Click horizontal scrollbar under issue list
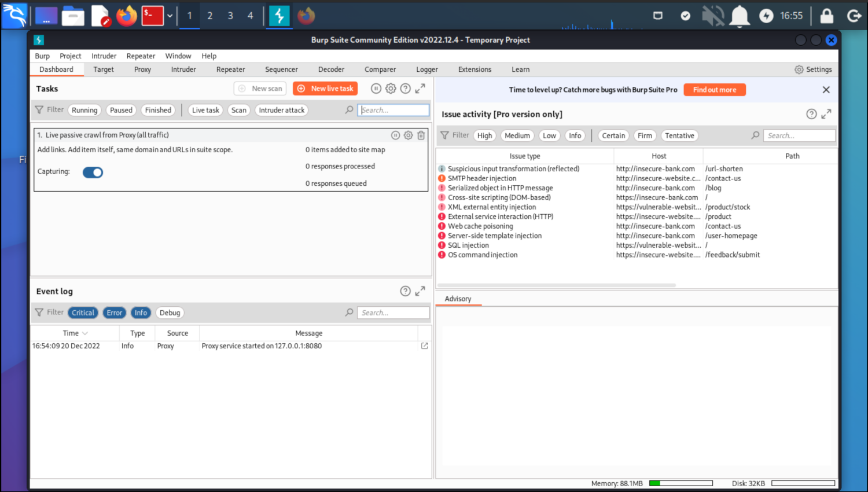Image resolution: width=868 pixels, height=492 pixels. click(557, 285)
